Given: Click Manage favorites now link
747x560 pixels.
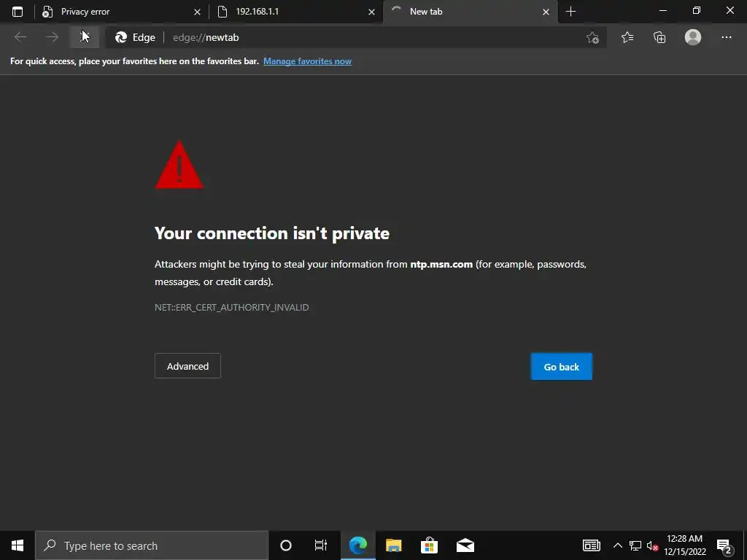Looking at the screenshot, I should (x=307, y=61).
